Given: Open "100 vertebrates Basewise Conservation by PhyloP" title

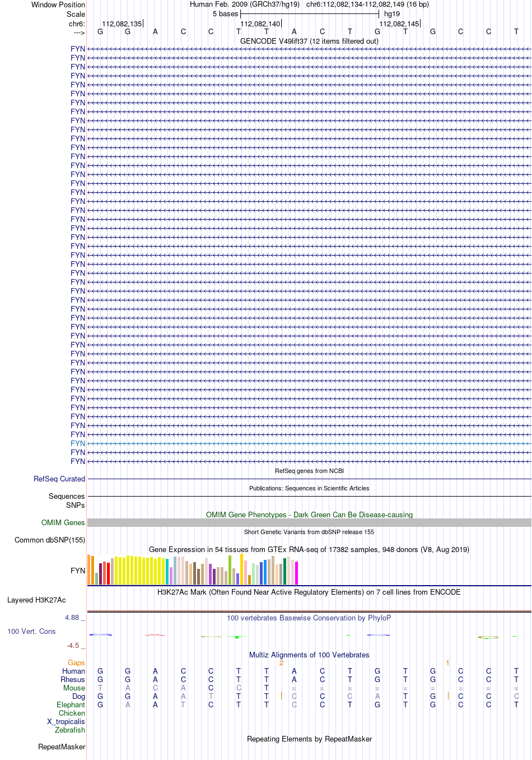Looking at the screenshot, I should pyautogui.click(x=309, y=618).
